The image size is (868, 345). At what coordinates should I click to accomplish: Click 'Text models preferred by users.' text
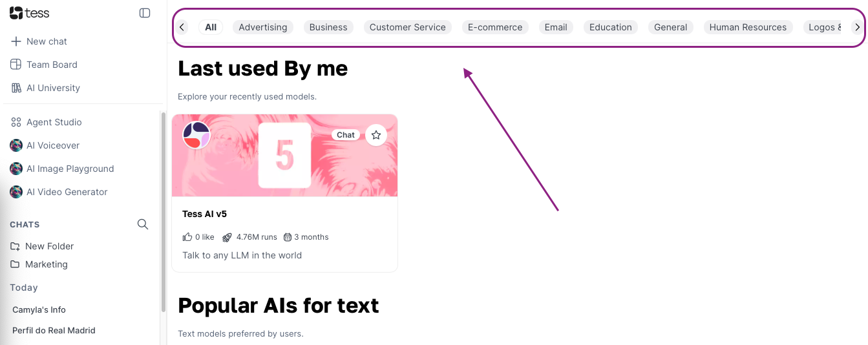tap(240, 334)
